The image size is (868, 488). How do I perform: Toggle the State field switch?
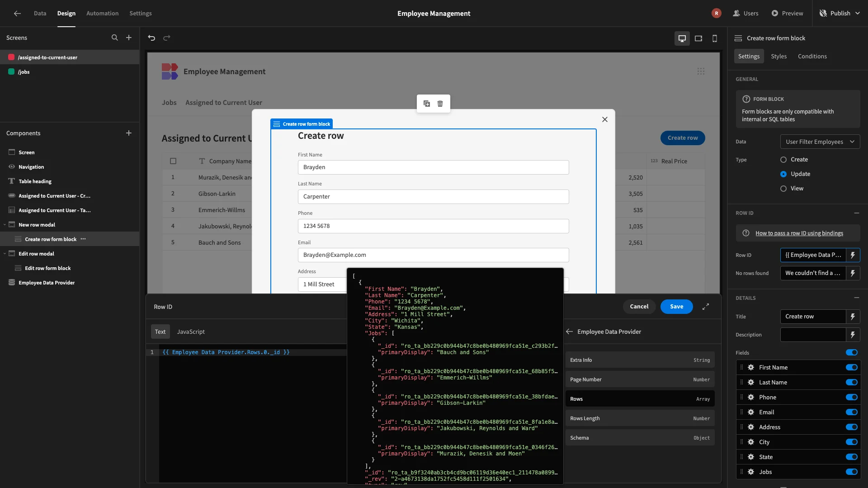pyautogui.click(x=852, y=457)
